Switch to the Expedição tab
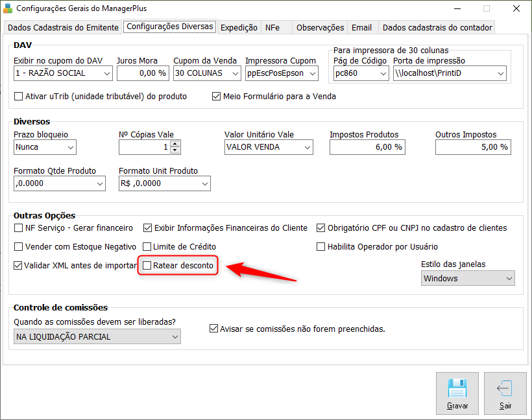This screenshot has width=532, height=420. coord(239,27)
